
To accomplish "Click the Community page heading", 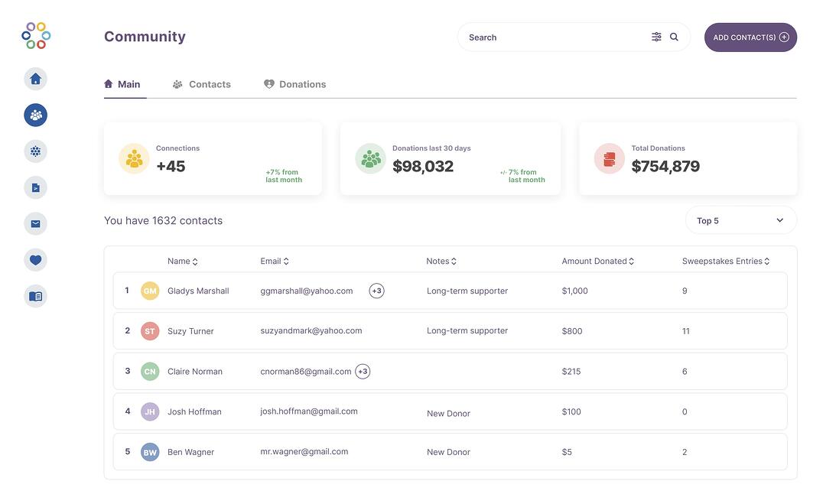I will [x=145, y=36].
